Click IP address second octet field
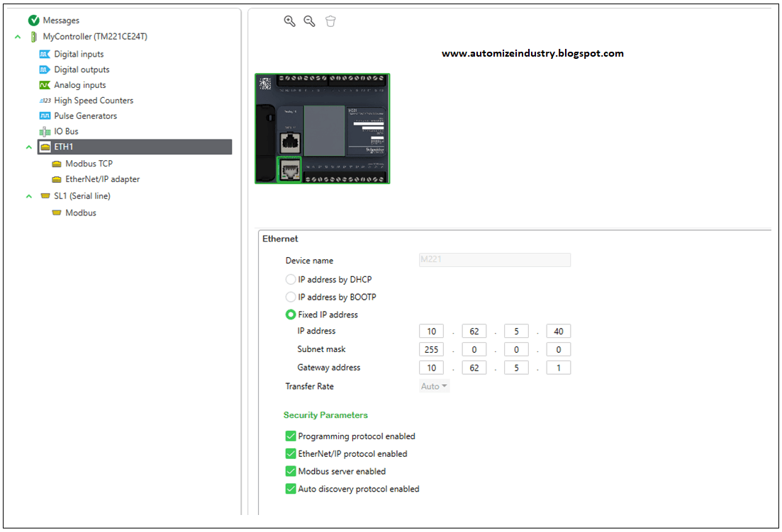 pyautogui.click(x=474, y=332)
